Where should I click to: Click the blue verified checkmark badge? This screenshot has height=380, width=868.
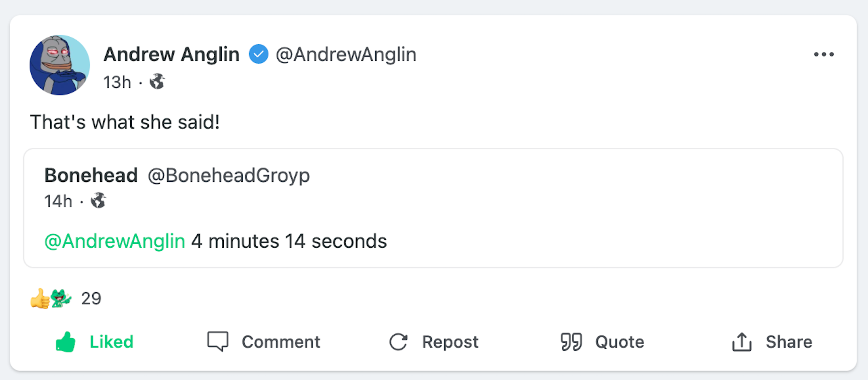[x=258, y=54]
